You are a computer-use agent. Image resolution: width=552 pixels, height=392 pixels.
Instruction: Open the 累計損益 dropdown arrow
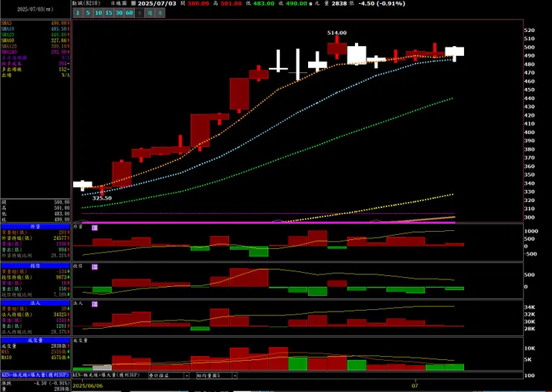click(186, 376)
